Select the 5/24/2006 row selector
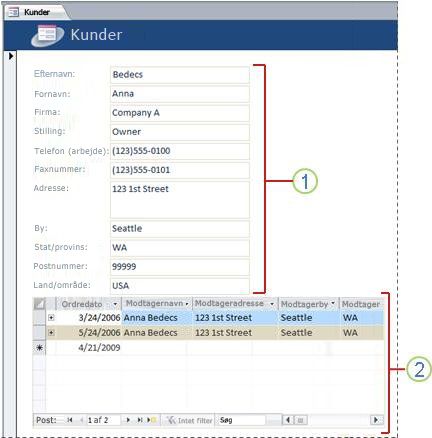The width and height of the screenshot is (432, 438). click(x=39, y=333)
